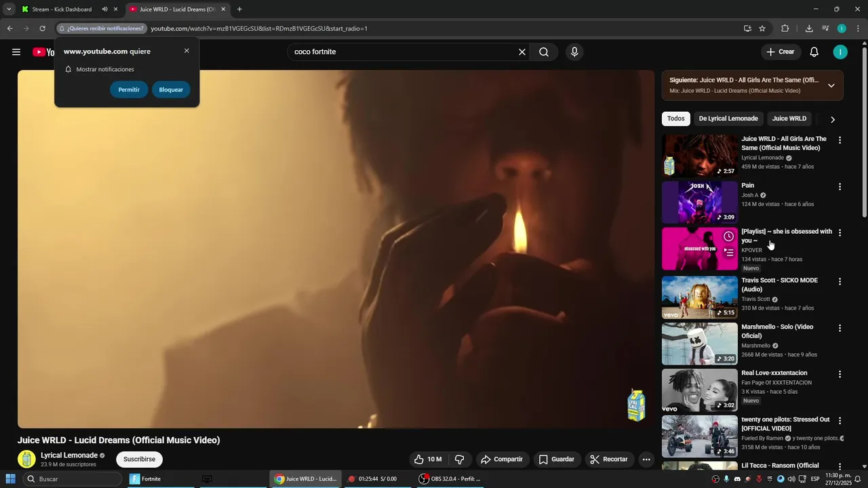Open options menu for SICKO MODE video
The height and width of the screenshot is (488, 868).
840,281
